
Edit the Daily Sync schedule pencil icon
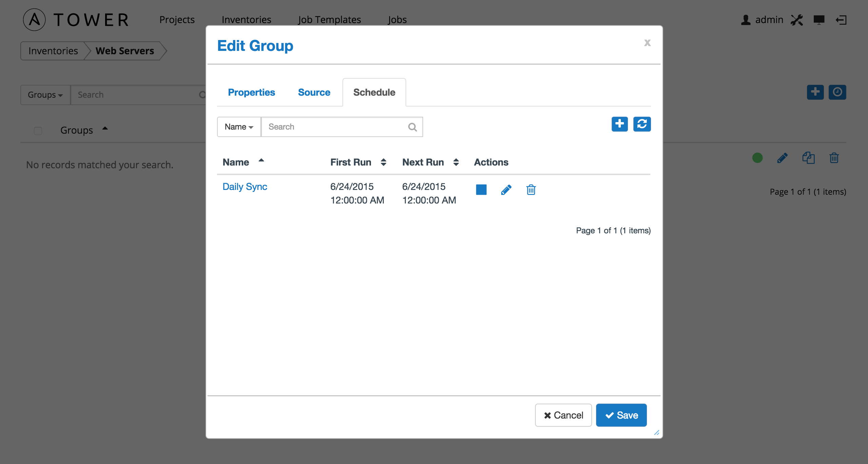pyautogui.click(x=506, y=190)
